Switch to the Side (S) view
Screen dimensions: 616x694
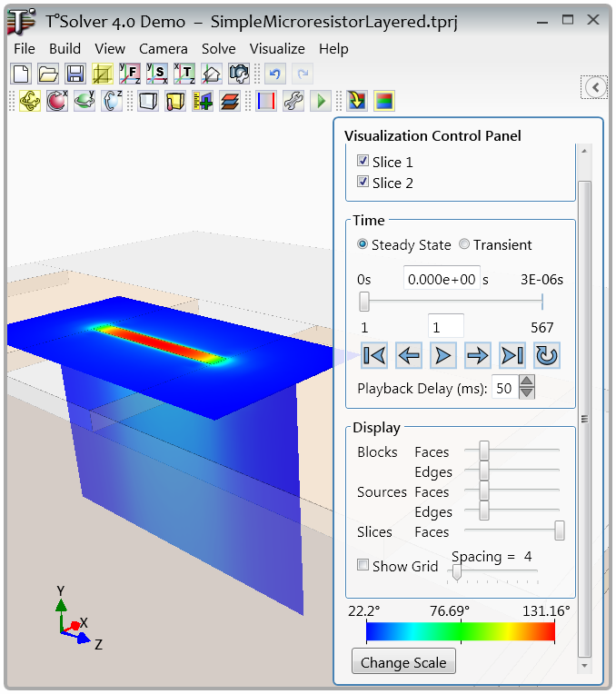point(157,74)
